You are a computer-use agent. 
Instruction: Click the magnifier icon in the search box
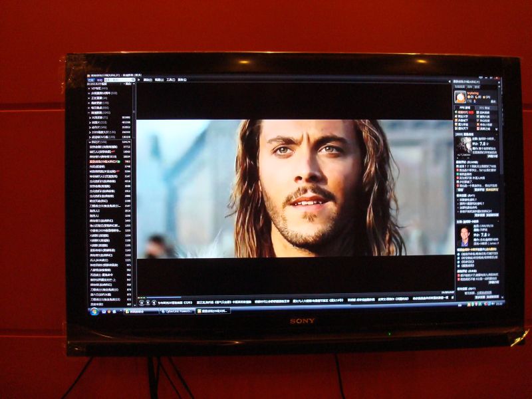[133, 80]
